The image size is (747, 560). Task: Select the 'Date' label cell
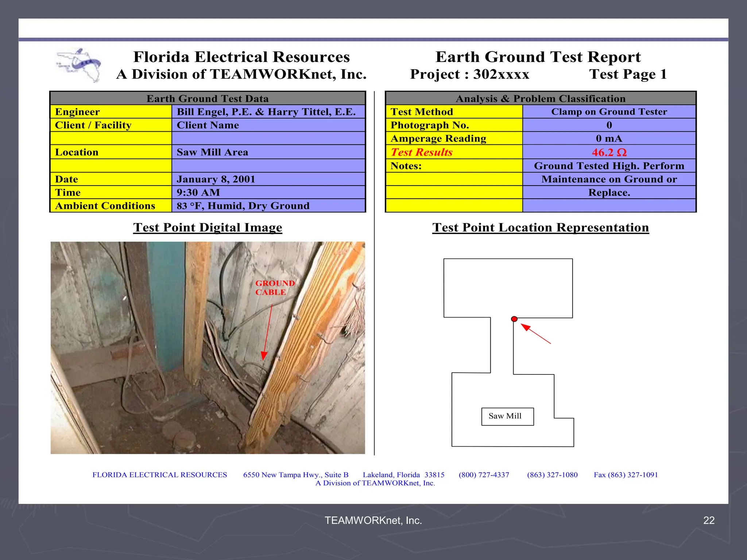click(111, 179)
